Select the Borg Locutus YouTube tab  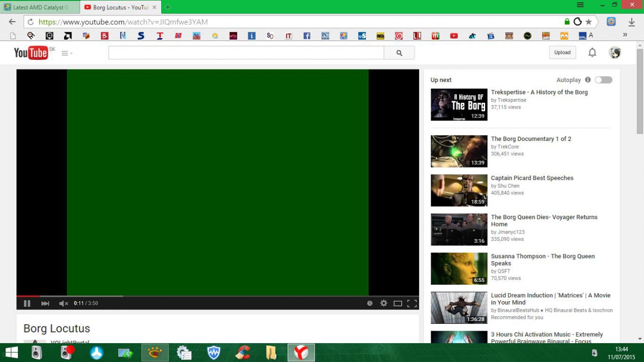(x=120, y=7)
